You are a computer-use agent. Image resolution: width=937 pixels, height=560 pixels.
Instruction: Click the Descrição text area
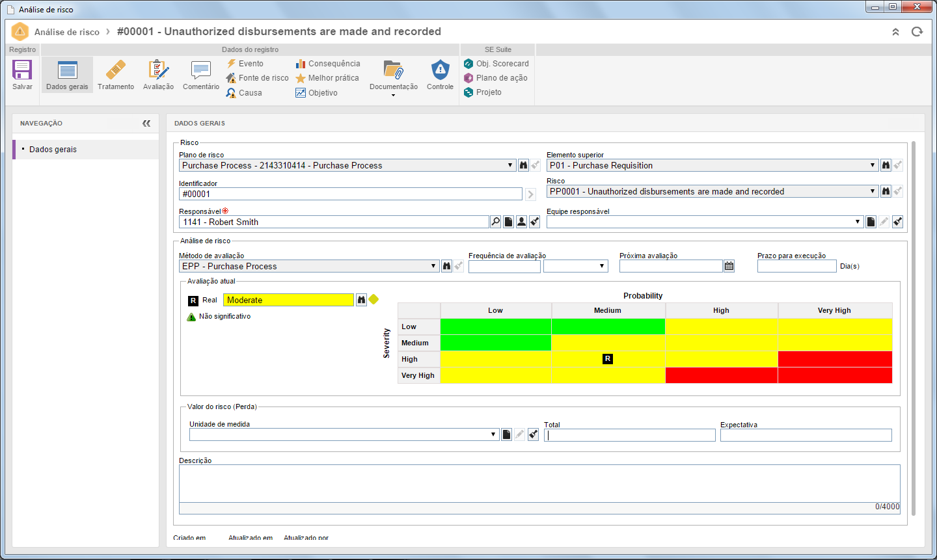click(539, 483)
